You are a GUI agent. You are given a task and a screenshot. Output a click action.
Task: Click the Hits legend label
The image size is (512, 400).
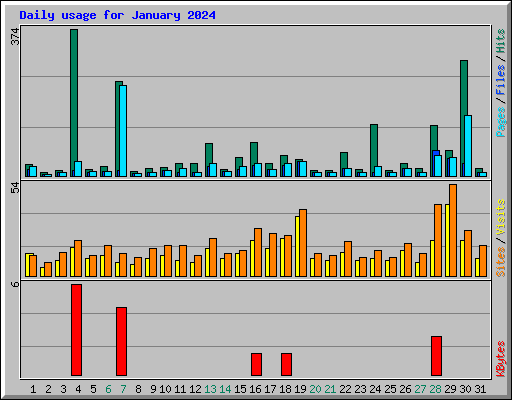[x=501, y=41]
